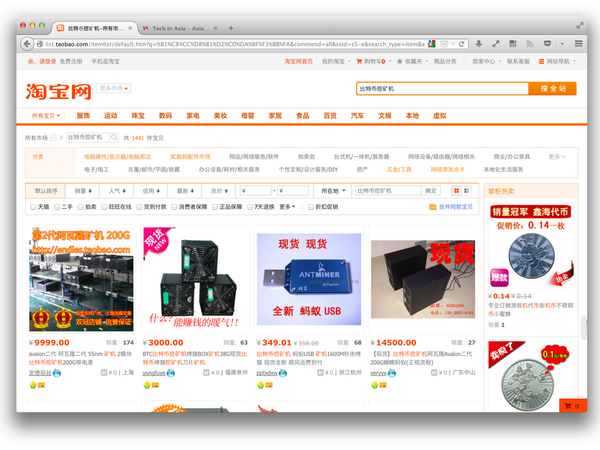Screen dimensions: 600x450
Task: Open the browser hamburger menu
Action: tap(579, 44)
